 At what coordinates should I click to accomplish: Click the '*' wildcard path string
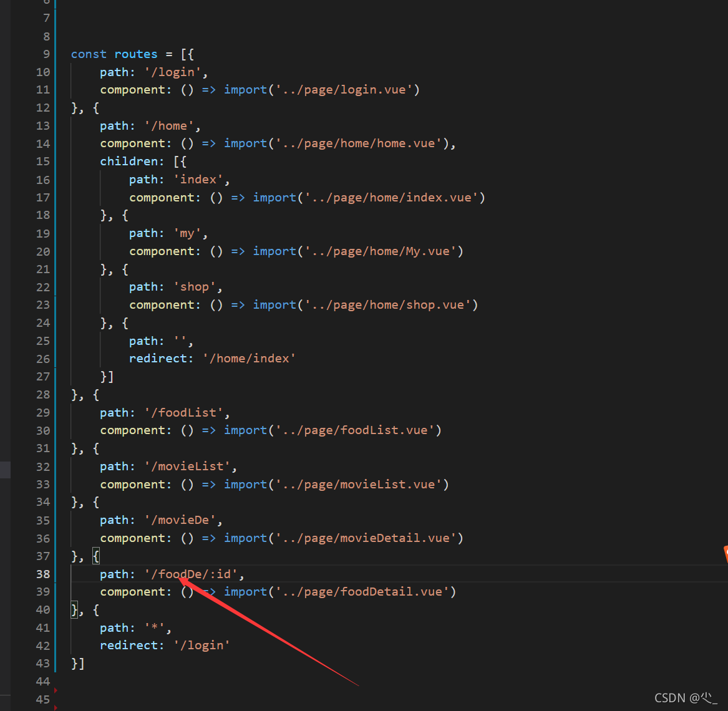pos(154,628)
